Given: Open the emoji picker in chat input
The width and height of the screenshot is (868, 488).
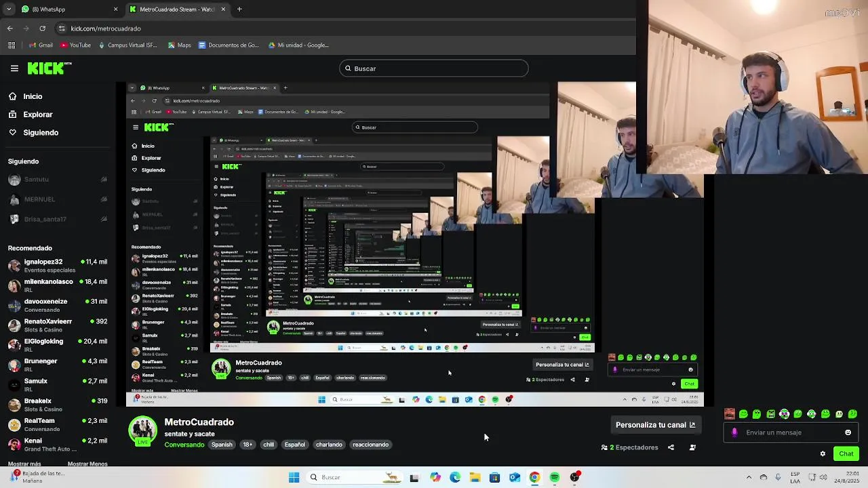Looking at the screenshot, I should click(848, 432).
